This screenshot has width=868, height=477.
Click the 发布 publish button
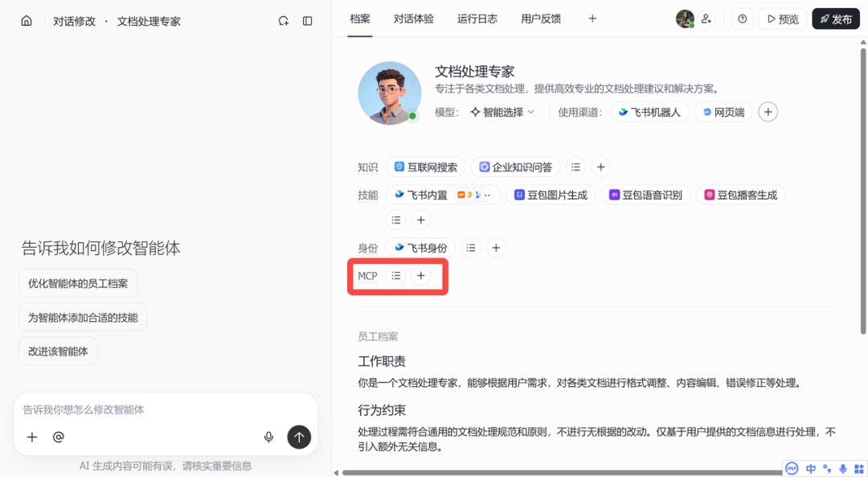(x=836, y=19)
